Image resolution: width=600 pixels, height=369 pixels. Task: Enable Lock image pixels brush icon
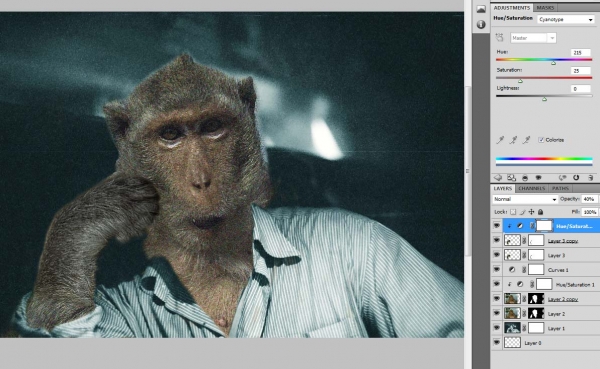522,212
